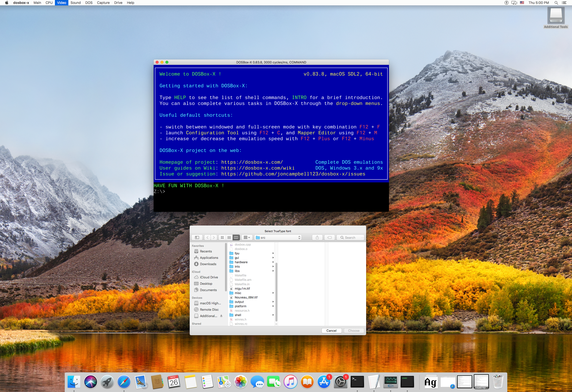Viewport: 572px width, 392px height.
Task: Switch file dialog to list view
Action: pos(229,238)
